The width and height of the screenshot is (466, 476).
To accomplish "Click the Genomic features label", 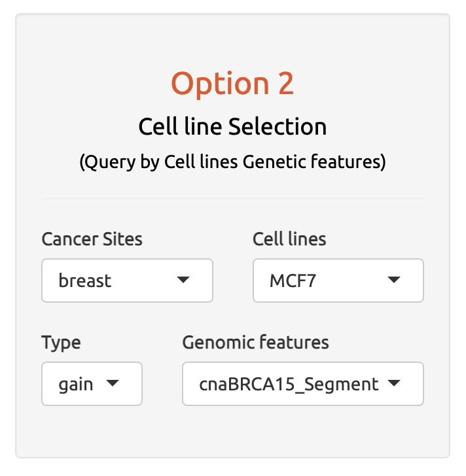I will click(255, 343).
